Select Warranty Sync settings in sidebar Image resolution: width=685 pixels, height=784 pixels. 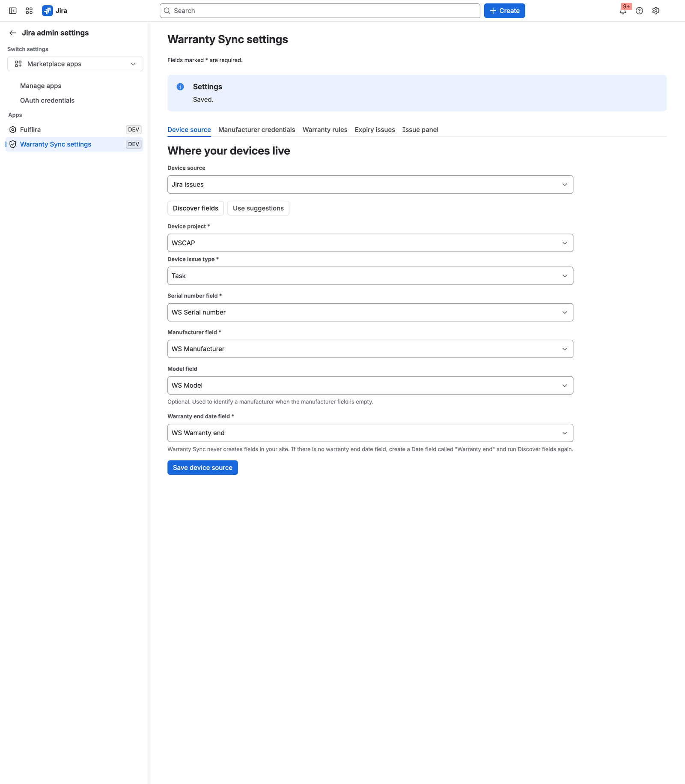click(x=74, y=144)
